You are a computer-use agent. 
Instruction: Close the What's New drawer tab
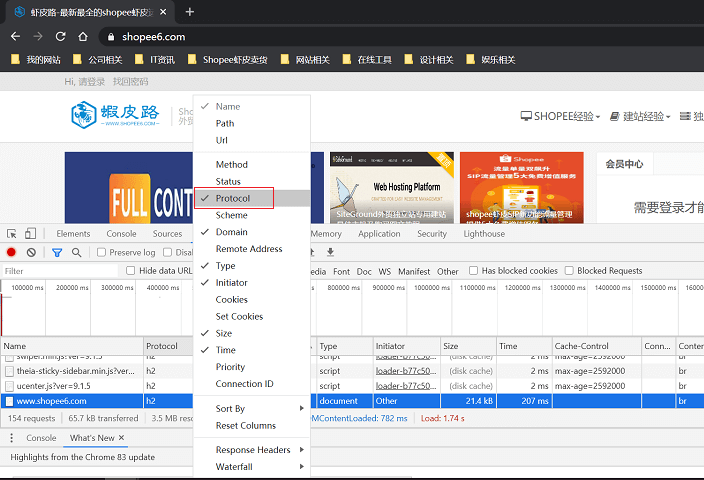(x=121, y=437)
